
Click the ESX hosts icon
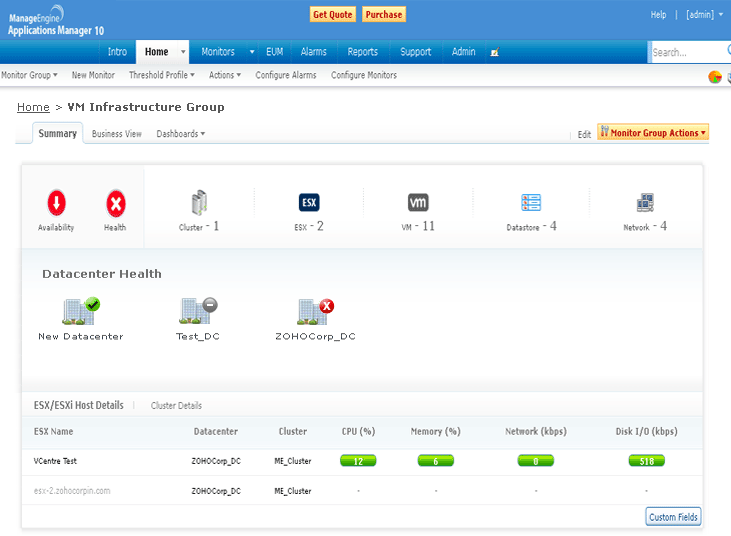[309, 203]
